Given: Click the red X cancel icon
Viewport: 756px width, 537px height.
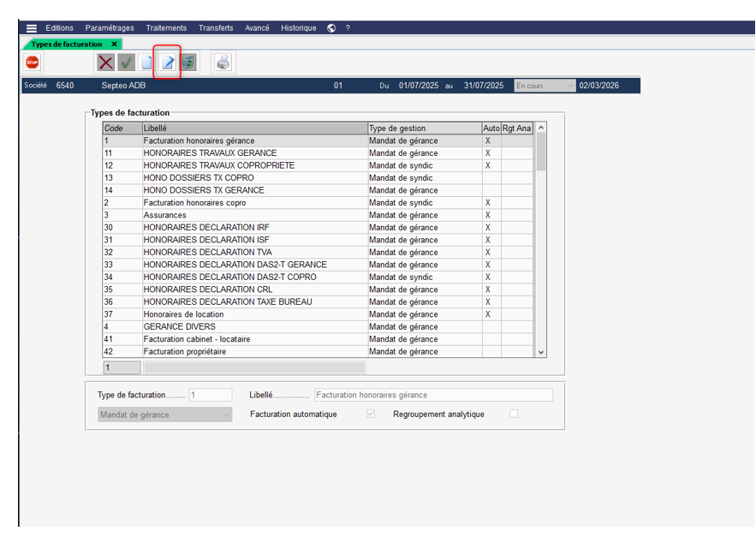Looking at the screenshot, I should tap(105, 63).
